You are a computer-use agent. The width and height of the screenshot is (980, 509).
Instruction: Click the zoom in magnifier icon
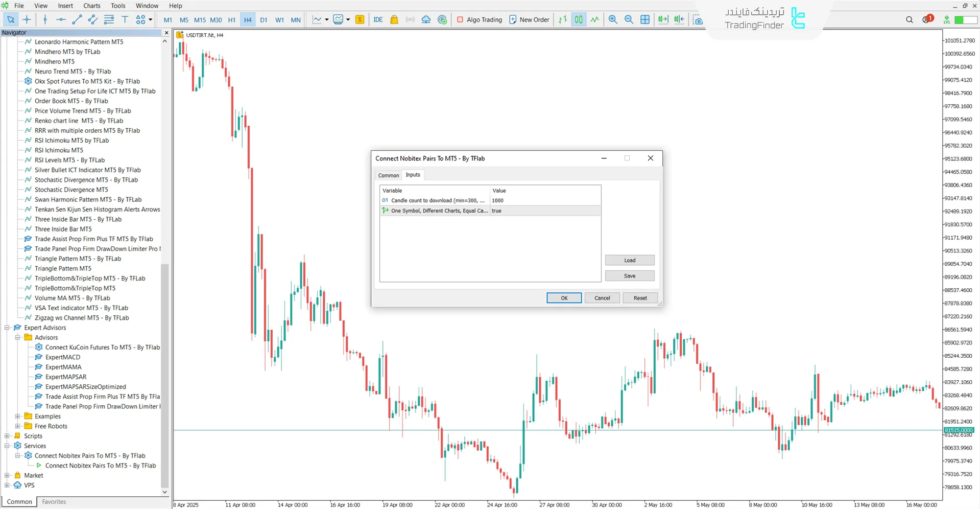pyautogui.click(x=613, y=19)
